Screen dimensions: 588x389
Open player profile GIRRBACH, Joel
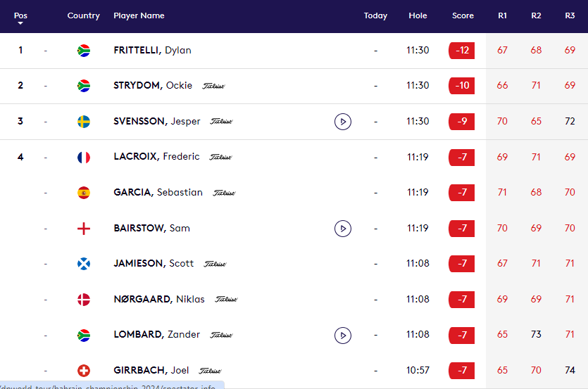click(x=151, y=370)
